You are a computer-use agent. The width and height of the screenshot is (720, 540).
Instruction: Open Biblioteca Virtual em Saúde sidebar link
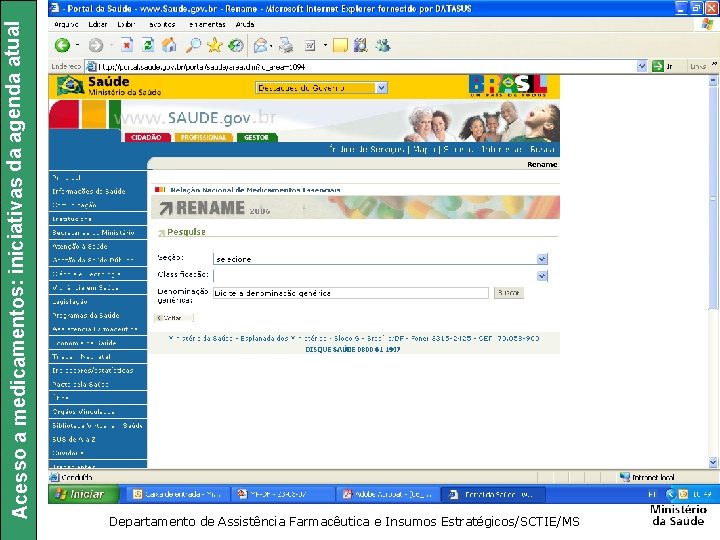click(x=97, y=425)
